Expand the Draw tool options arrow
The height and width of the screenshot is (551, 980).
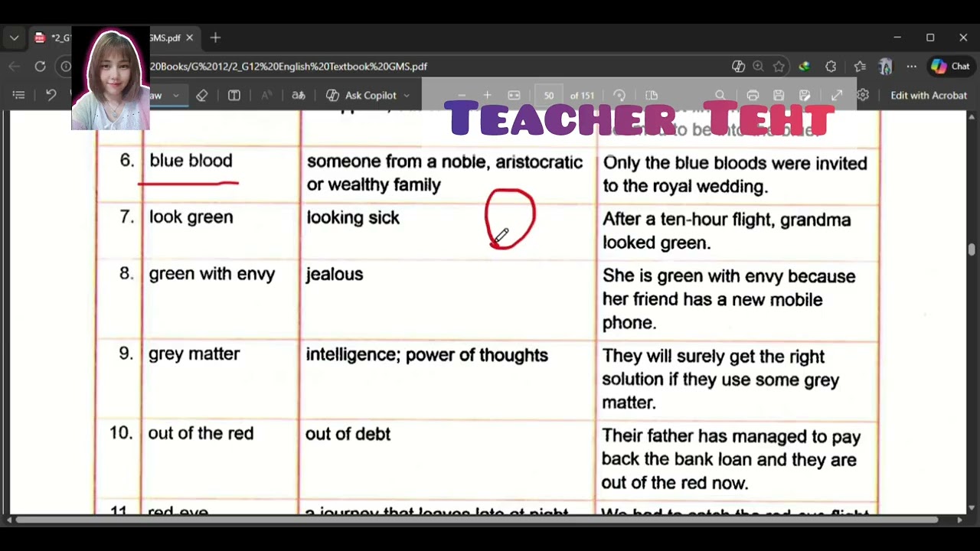(x=175, y=96)
